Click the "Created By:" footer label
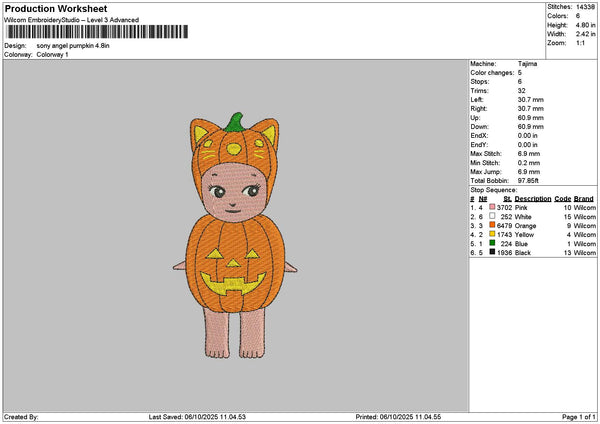This screenshot has width=600, height=424. pos(21,417)
